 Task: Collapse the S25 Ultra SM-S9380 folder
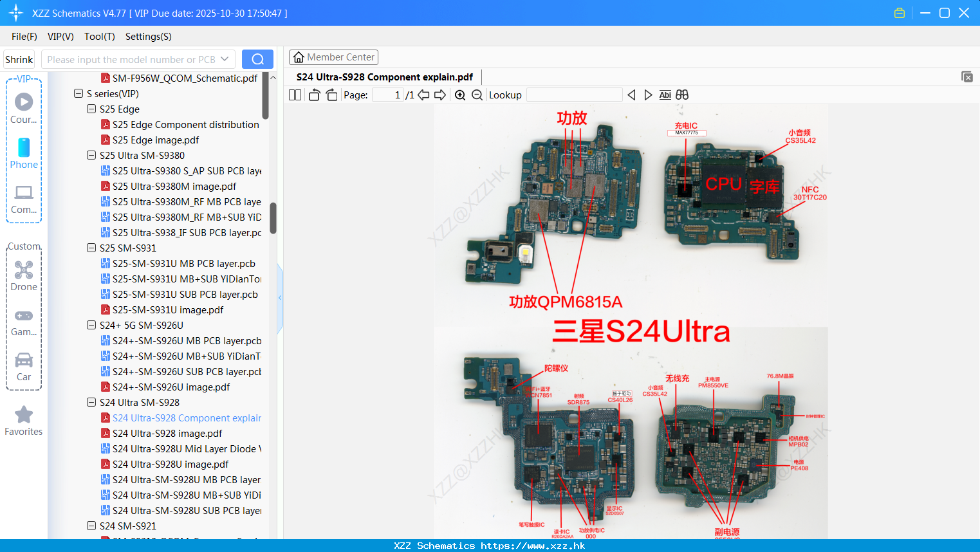(x=91, y=155)
